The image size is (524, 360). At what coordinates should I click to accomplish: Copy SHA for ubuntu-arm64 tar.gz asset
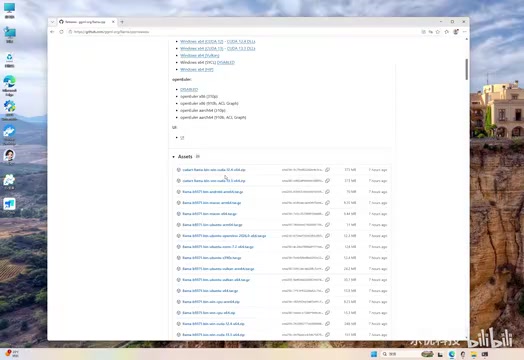328,225
